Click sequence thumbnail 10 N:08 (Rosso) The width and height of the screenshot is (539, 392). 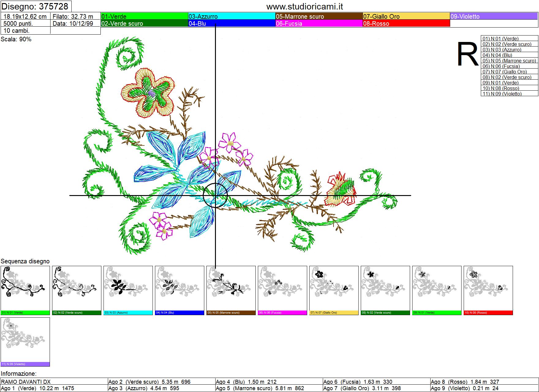tap(488, 290)
